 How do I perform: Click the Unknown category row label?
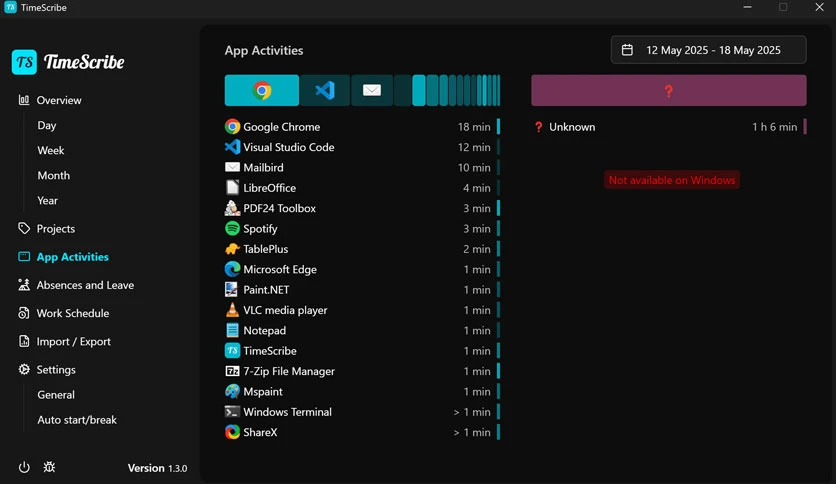point(572,127)
